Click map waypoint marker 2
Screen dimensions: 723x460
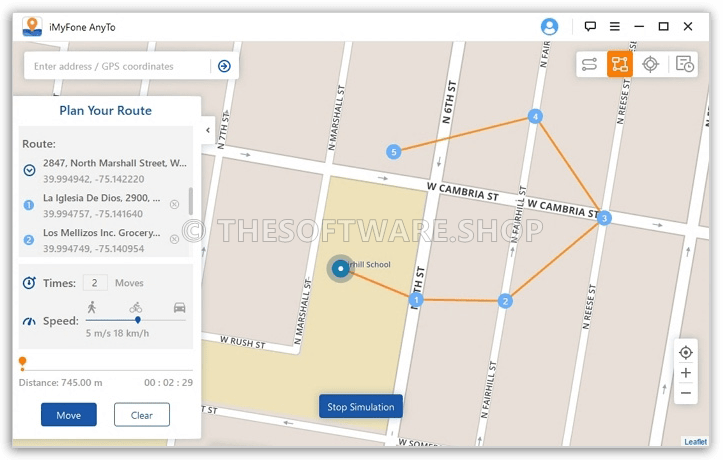point(505,301)
